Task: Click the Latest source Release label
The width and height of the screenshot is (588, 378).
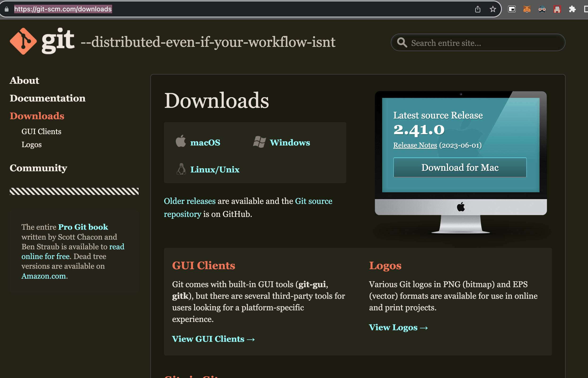Action: click(x=438, y=115)
